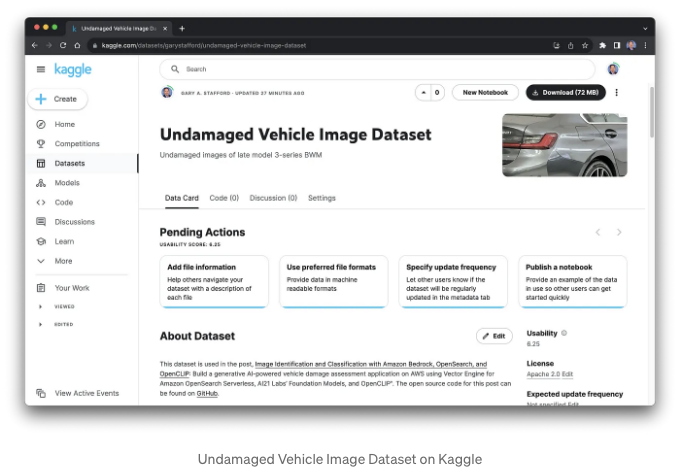Click the Datasets table icon
The width and height of the screenshot is (680, 468).
click(x=41, y=164)
